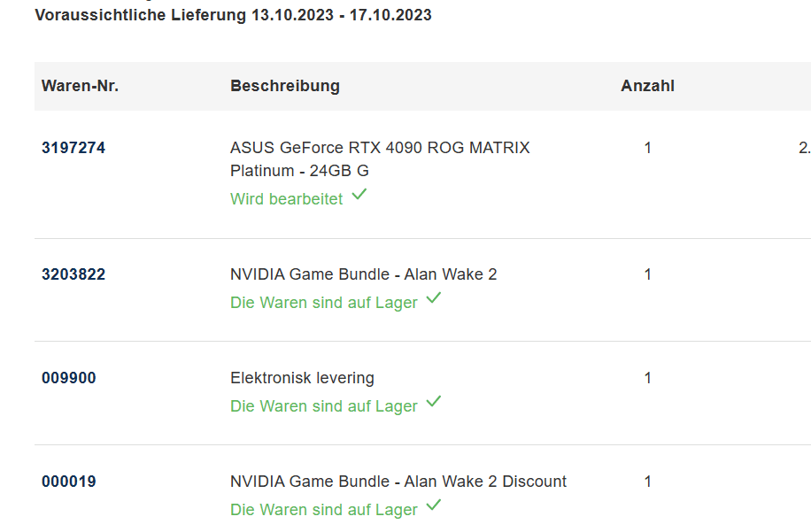
Task: Click in-stock checkmark for item 3203822
Action: click(433, 299)
